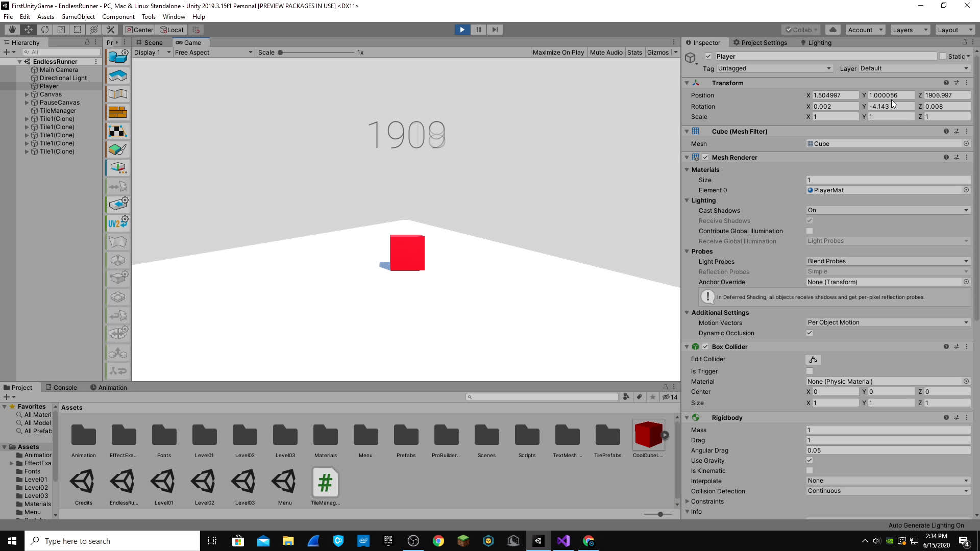Click the Step Forward playback button
Viewport: 980px width, 551px height.
click(495, 29)
